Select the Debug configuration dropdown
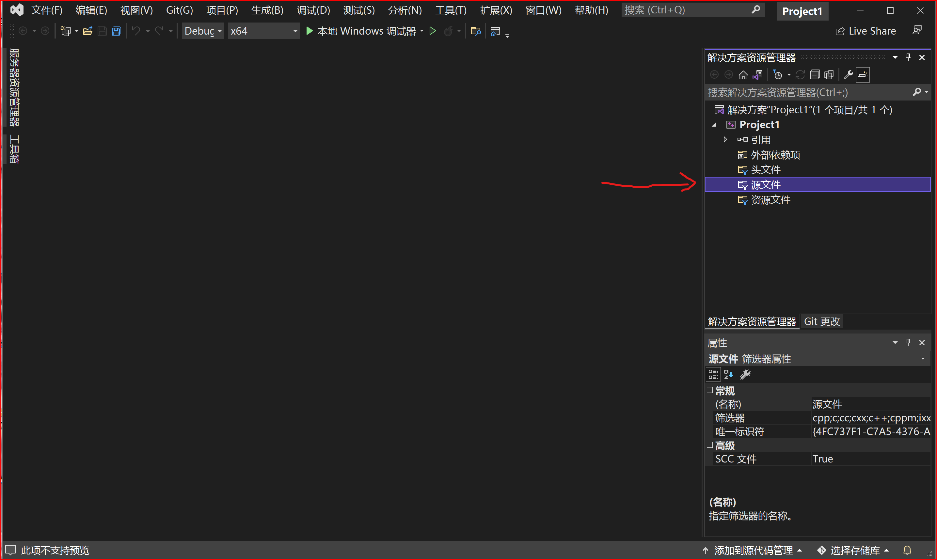The image size is (937, 560). coord(201,31)
